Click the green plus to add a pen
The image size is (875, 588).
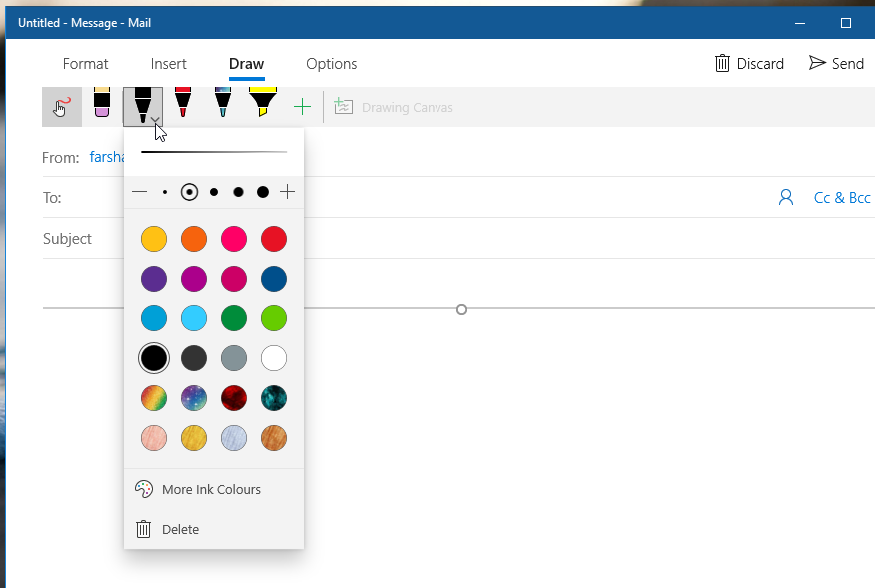[x=302, y=107]
